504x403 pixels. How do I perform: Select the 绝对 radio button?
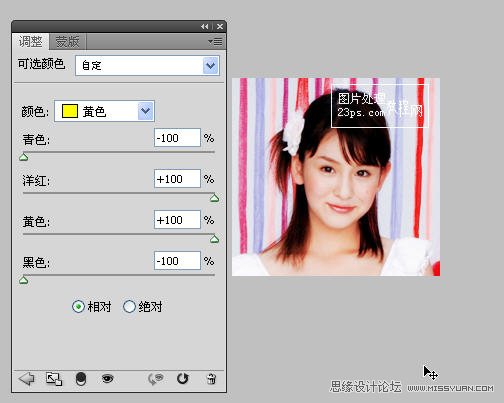(129, 307)
